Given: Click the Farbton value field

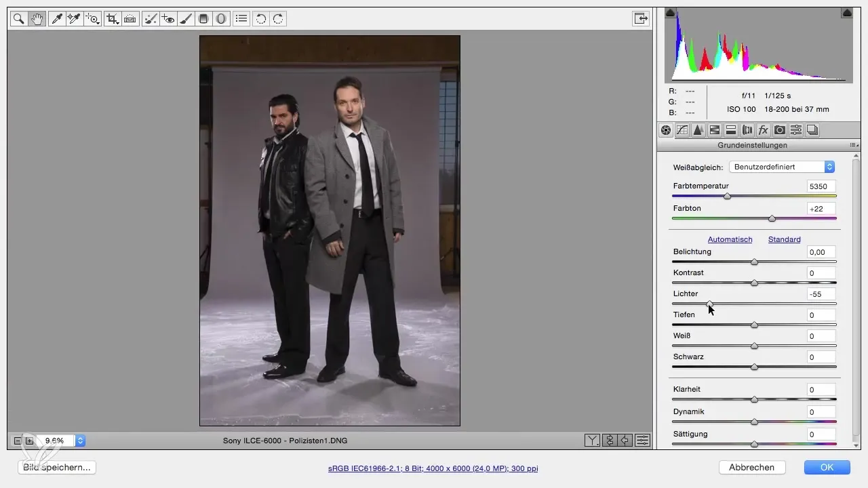Looking at the screenshot, I should pos(821,209).
